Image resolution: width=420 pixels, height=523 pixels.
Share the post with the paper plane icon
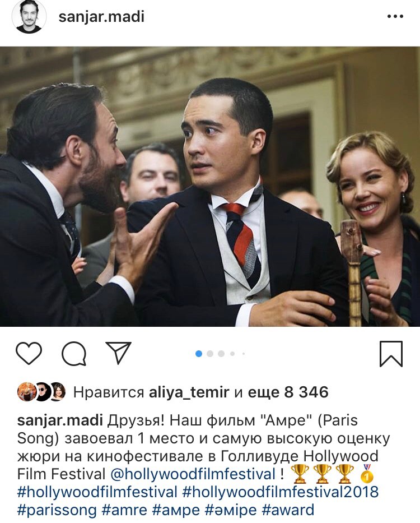pos(118,353)
